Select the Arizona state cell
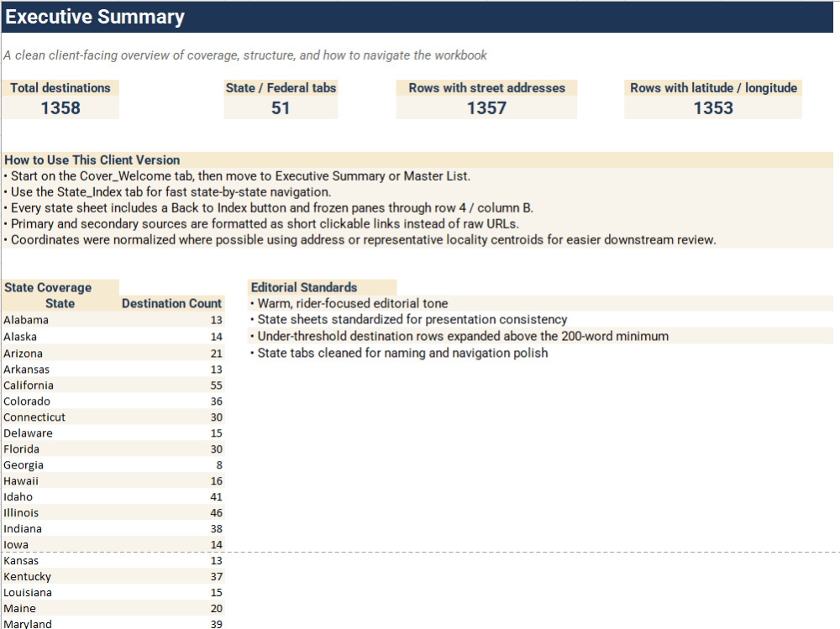Screen dimensions: 840x629 tap(60, 353)
